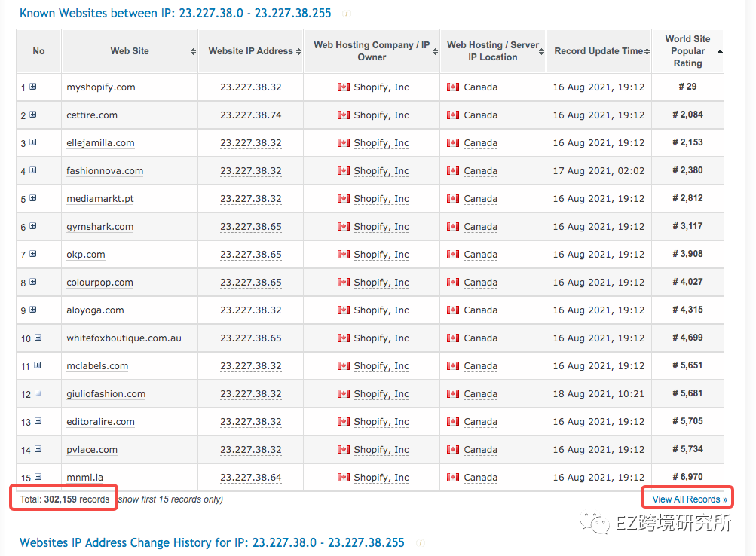Image resolution: width=756 pixels, height=556 pixels.
Task: Click IP 23.227.38.64 in mnml.la row
Action: click(251, 478)
